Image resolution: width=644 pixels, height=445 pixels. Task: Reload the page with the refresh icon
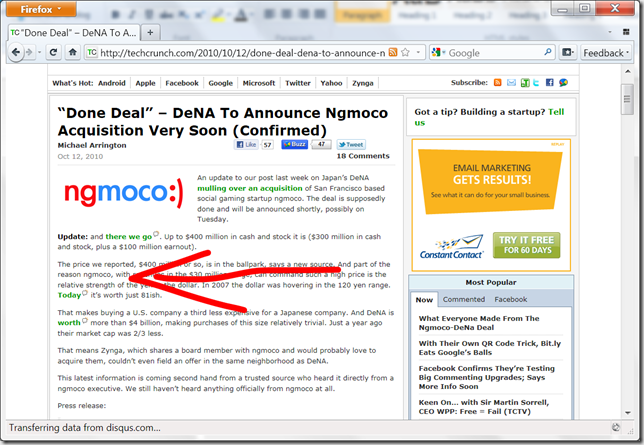click(53, 53)
